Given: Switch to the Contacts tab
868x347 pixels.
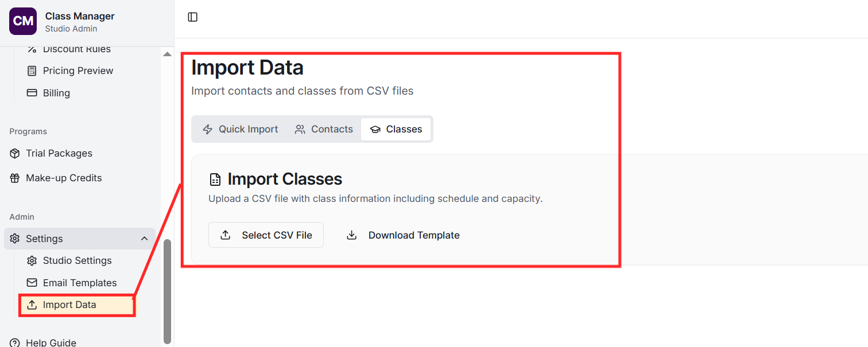Looking at the screenshot, I should tap(324, 129).
